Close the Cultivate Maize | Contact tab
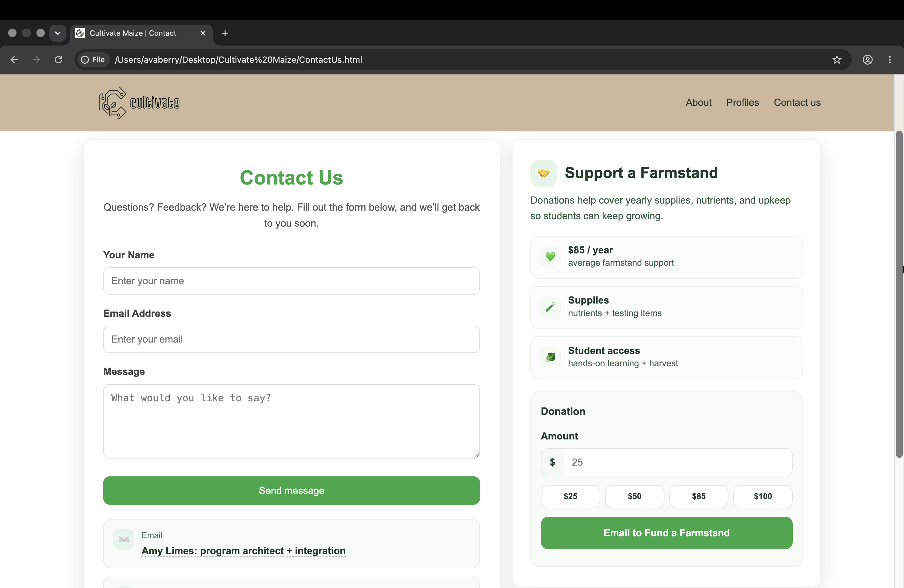This screenshot has width=904, height=588. (203, 34)
